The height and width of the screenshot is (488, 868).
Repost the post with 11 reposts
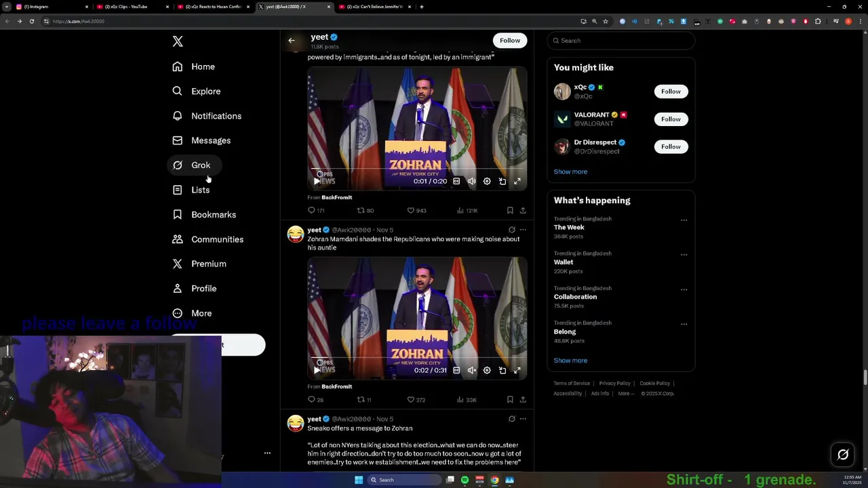(364, 400)
